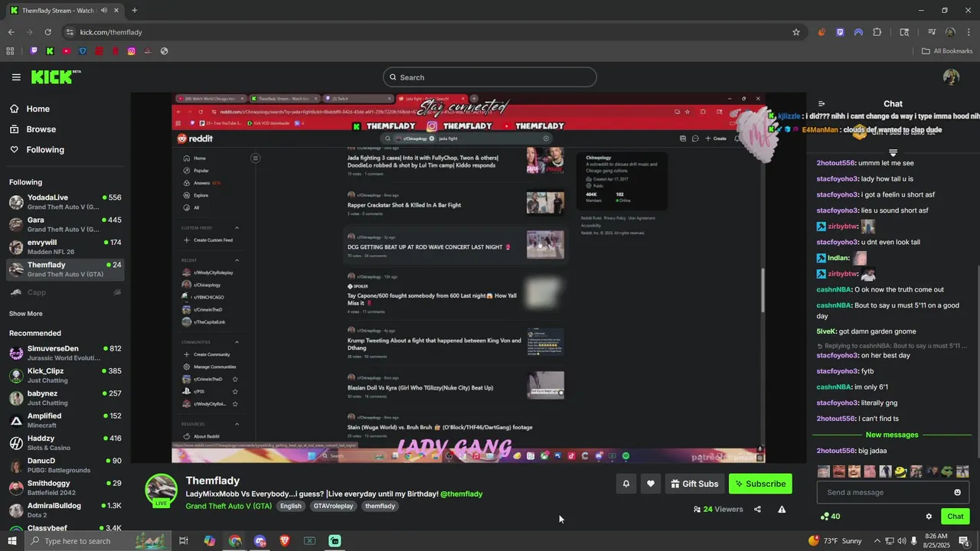The image size is (980, 551).
Task: Open Task View in Windows taskbar
Action: coord(184,541)
